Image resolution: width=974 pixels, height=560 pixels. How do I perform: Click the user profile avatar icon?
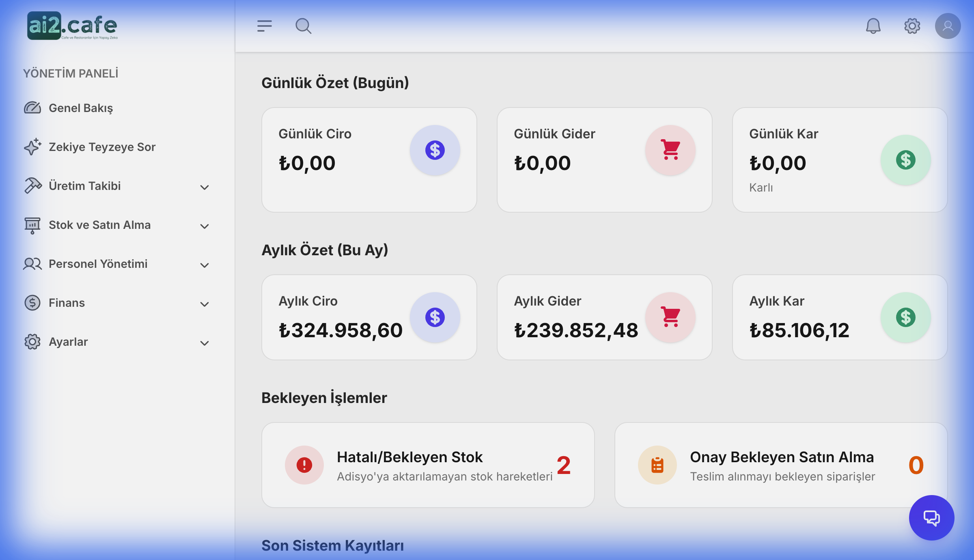[948, 26]
